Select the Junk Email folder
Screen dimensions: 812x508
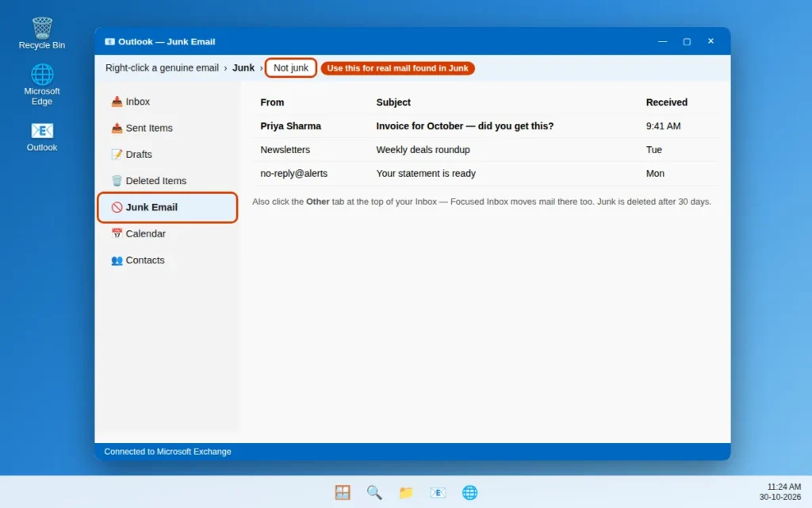point(167,207)
